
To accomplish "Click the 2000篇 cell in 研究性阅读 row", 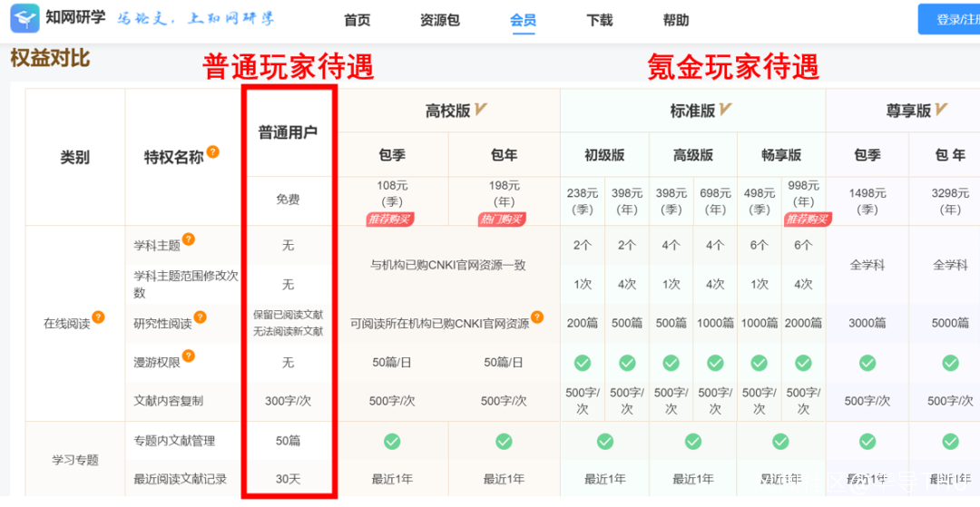I will pyautogui.click(x=803, y=324).
